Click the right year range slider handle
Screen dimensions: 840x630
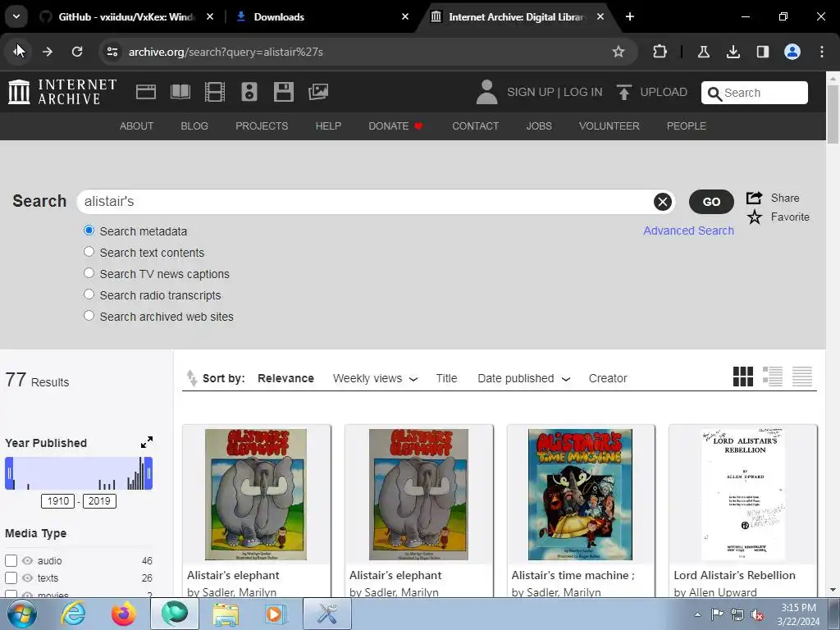point(148,473)
